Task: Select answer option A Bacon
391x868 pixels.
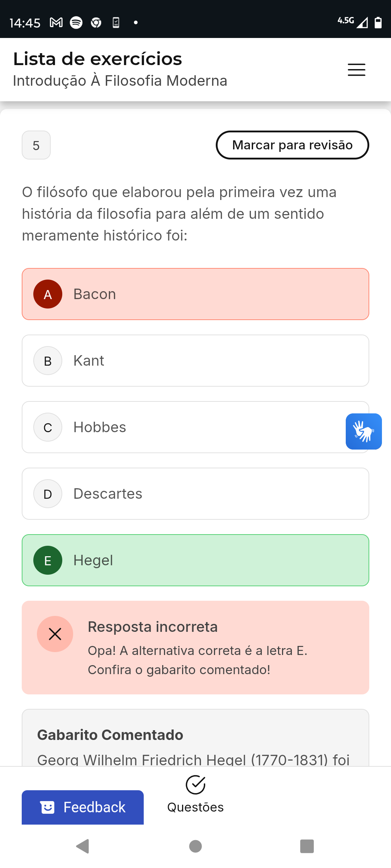Action: (x=195, y=294)
